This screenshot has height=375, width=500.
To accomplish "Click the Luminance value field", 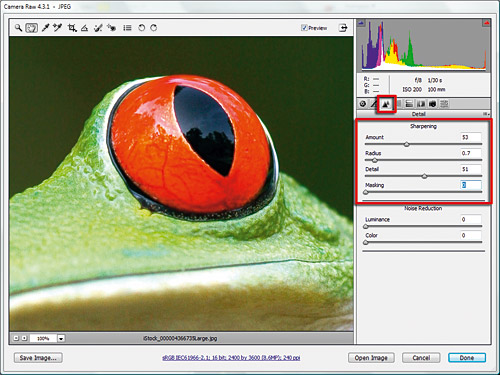I will (x=471, y=219).
